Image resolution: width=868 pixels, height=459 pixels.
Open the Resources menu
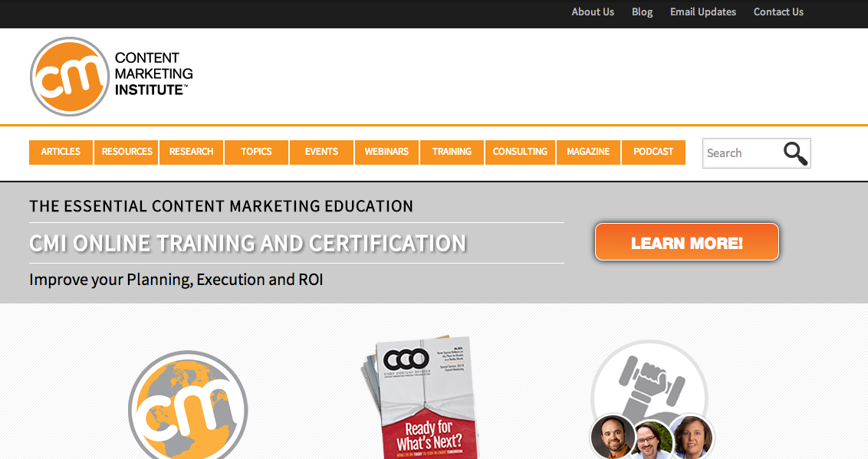pyautogui.click(x=127, y=152)
